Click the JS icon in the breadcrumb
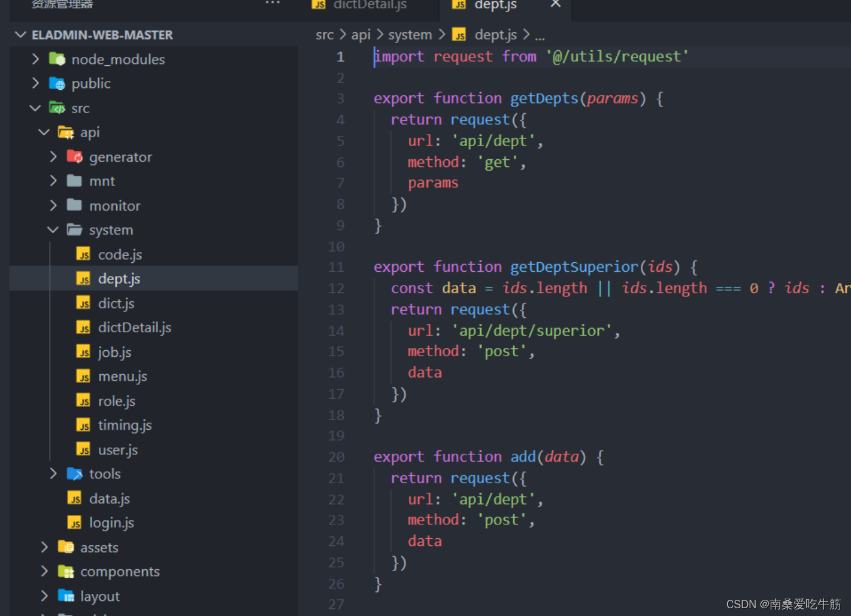 click(x=459, y=35)
